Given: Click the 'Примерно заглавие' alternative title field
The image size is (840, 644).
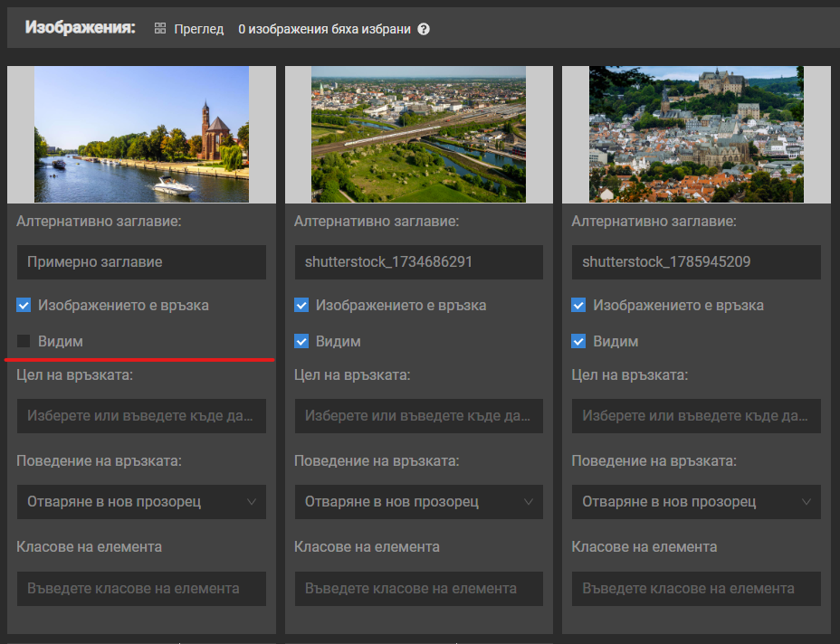Looking at the screenshot, I should [141, 262].
